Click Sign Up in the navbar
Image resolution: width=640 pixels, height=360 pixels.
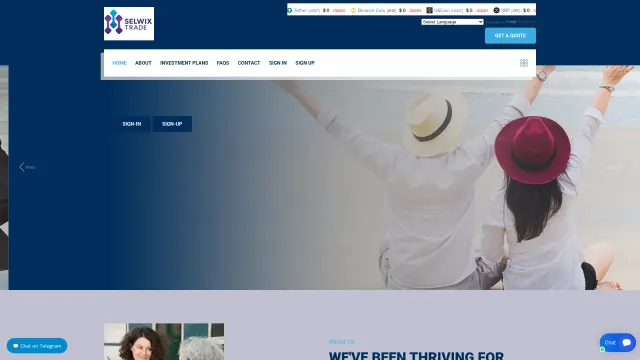305,63
